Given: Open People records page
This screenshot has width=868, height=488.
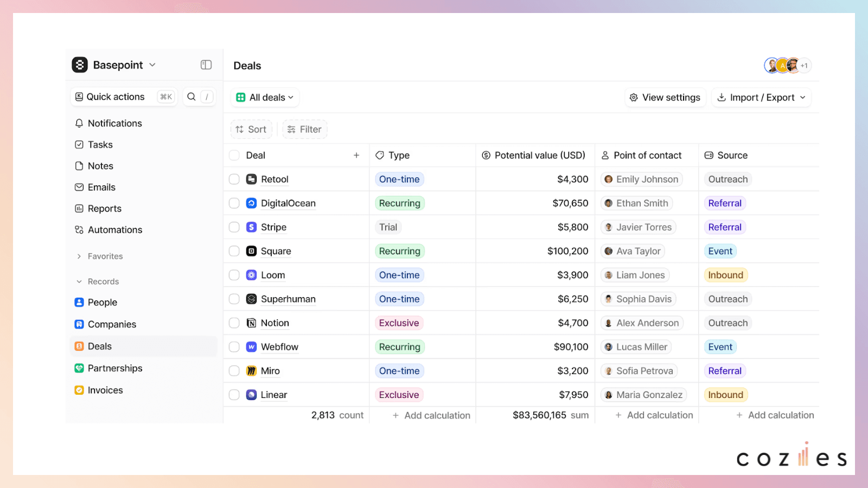Looking at the screenshot, I should [x=144, y=303].
